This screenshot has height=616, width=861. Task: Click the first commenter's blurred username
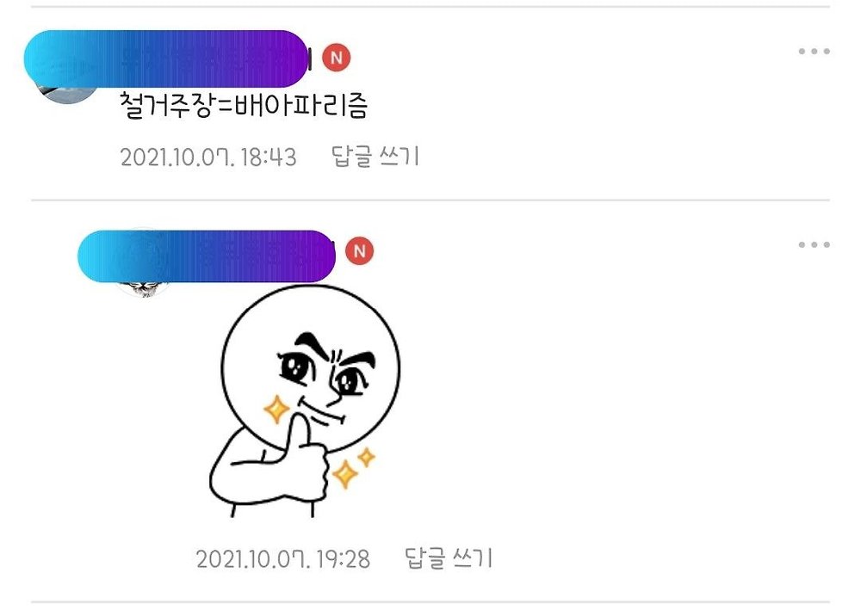coord(168,59)
